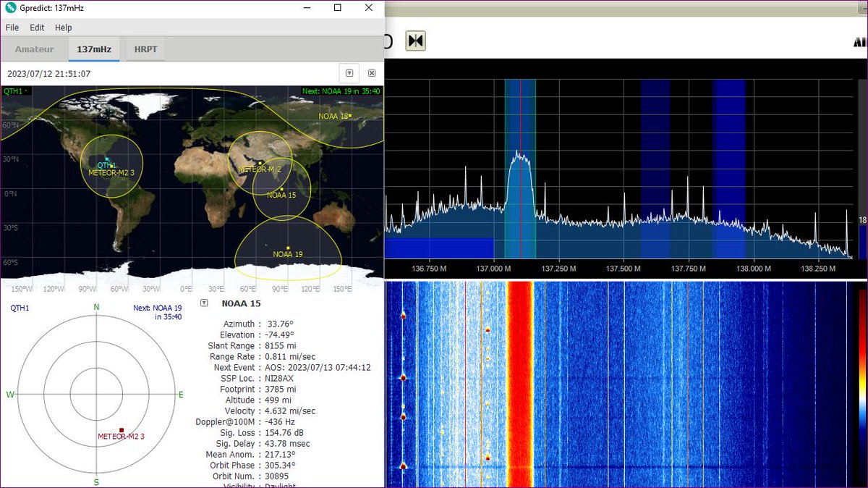
Task: Select the NOAA 15 satellite marker on map
Action: 281,190
